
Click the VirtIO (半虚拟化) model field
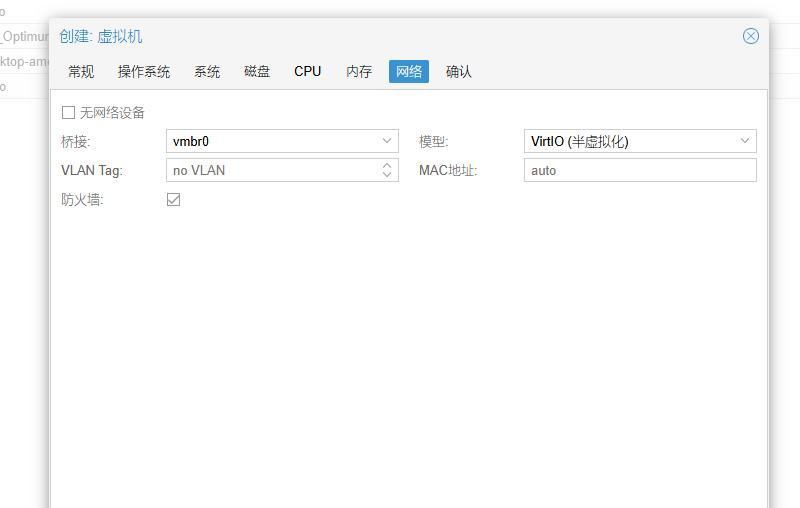point(628,141)
